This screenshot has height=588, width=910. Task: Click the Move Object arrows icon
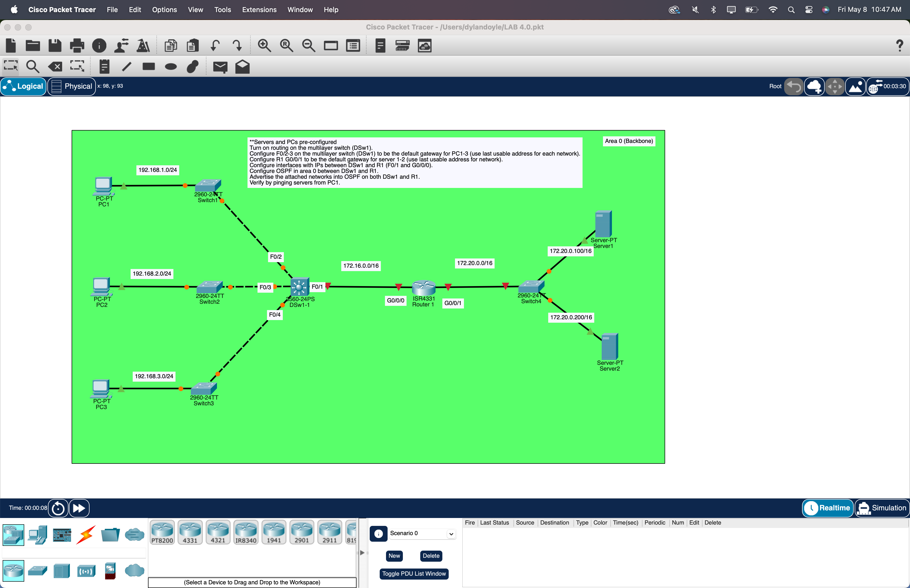click(835, 87)
